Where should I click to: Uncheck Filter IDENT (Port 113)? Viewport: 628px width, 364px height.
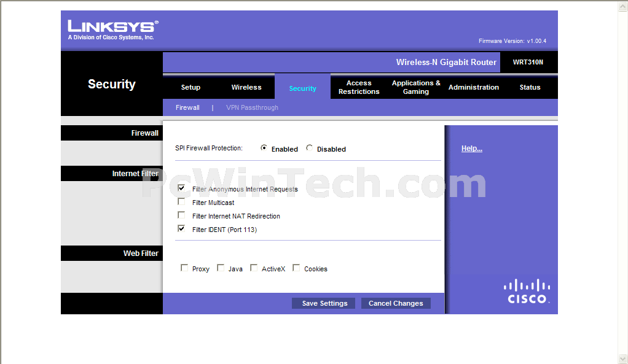[181, 228]
